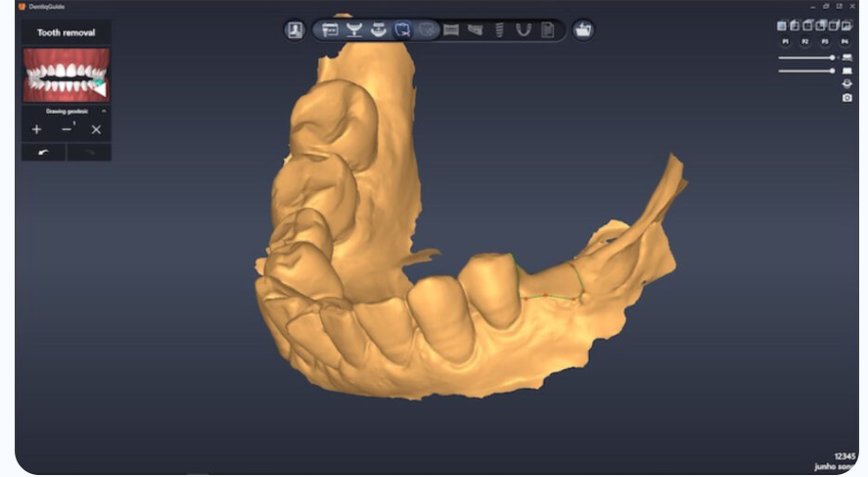868x477 pixels.
Task: Collapse the Drawing geodesic section
Action: (104, 112)
